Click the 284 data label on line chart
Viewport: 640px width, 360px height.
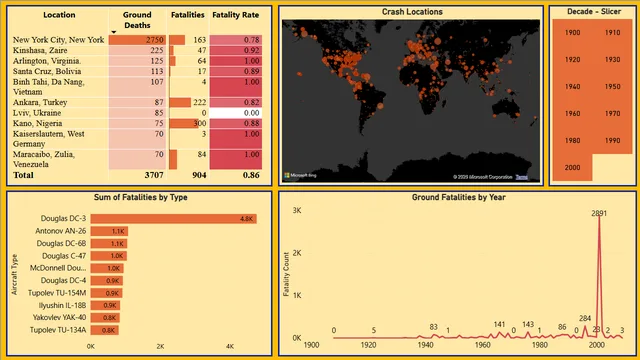(x=585, y=318)
